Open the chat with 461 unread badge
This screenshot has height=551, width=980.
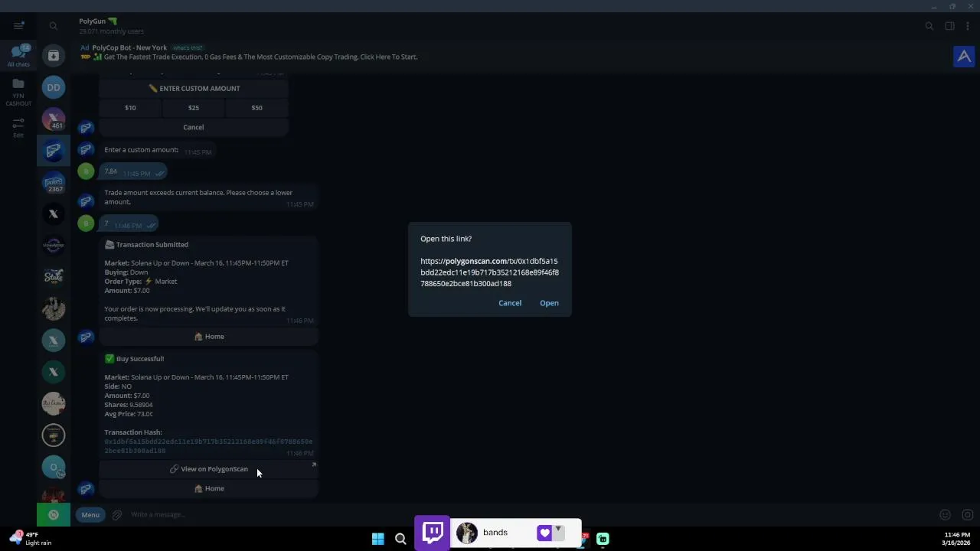click(54, 120)
